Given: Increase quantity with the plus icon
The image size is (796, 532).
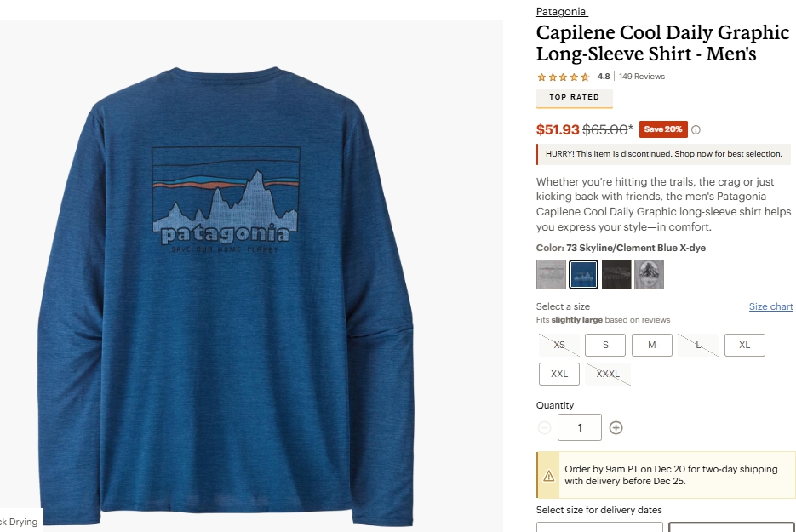Looking at the screenshot, I should point(616,428).
